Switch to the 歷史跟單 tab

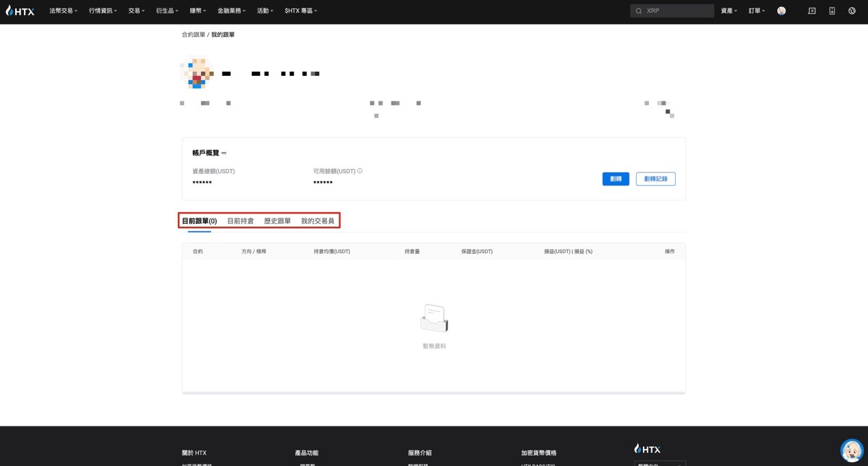pos(277,221)
